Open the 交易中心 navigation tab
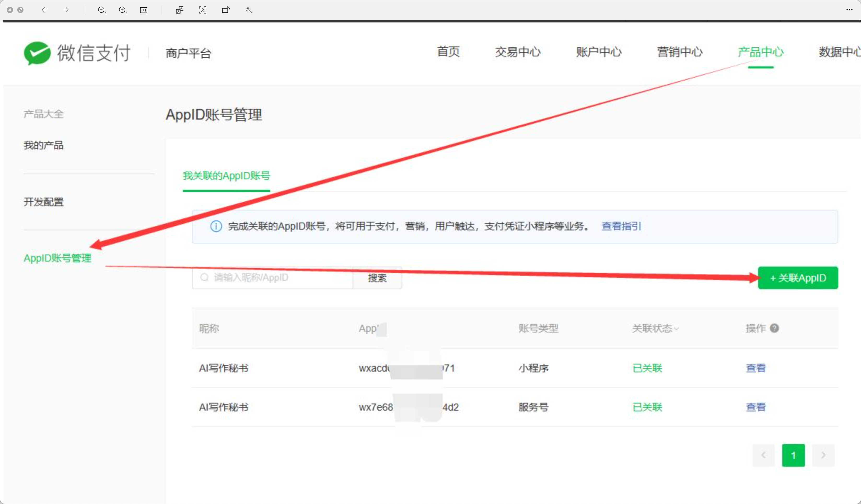 point(518,52)
